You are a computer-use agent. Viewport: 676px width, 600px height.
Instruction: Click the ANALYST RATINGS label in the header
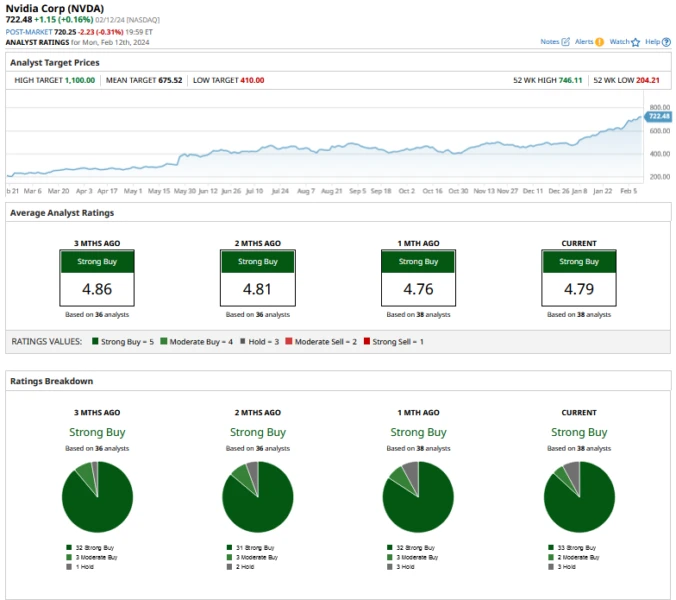pyautogui.click(x=37, y=42)
